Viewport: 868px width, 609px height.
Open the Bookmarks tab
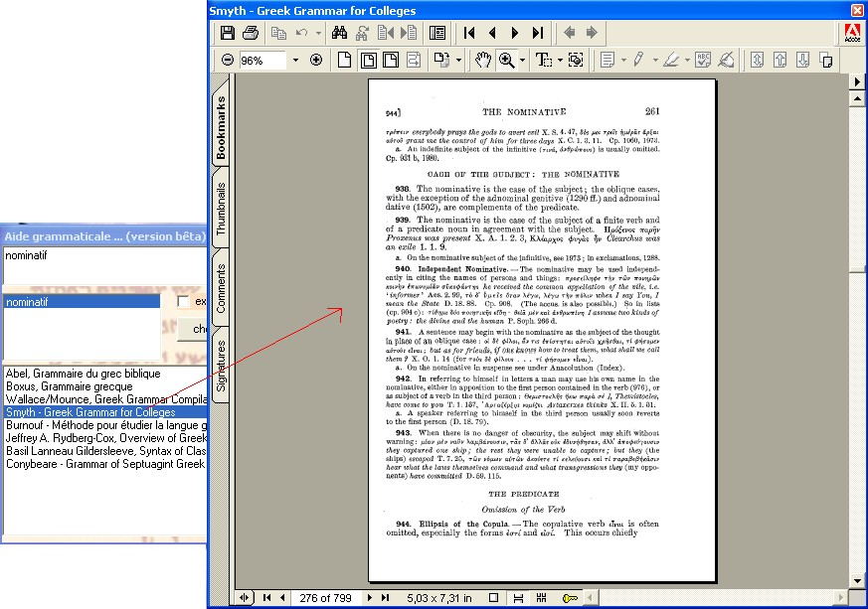pos(221,126)
